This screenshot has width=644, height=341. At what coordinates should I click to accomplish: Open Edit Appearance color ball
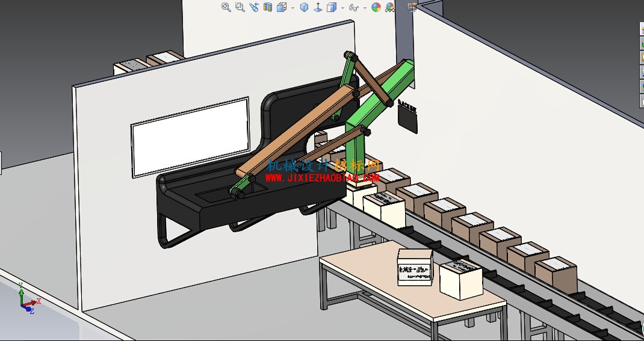376,7
